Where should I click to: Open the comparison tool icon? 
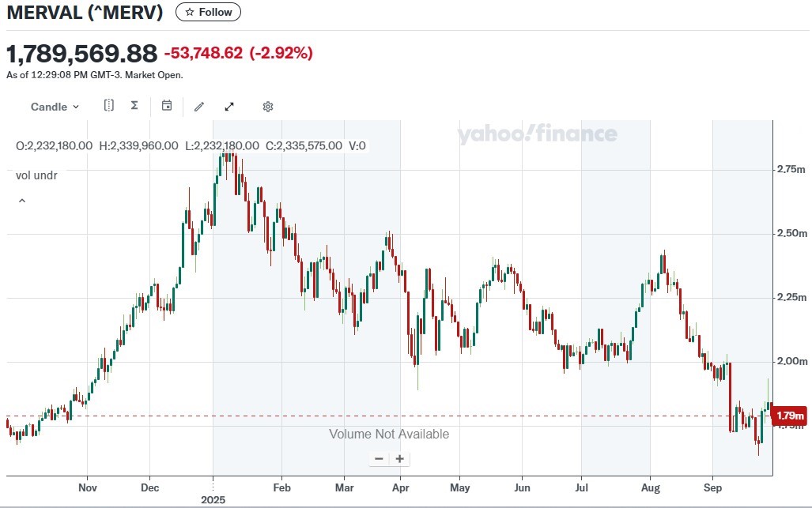(x=109, y=106)
